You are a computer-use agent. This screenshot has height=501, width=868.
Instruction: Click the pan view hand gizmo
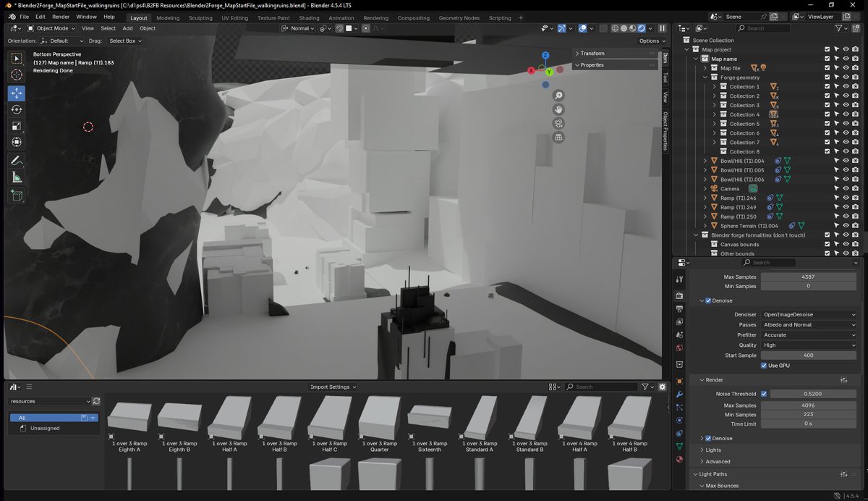[x=559, y=109]
